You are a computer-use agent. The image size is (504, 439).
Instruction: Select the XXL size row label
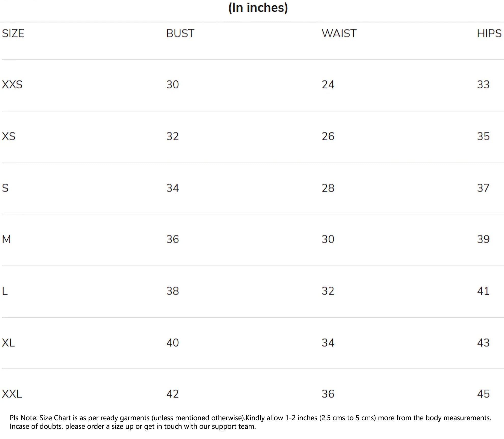pyautogui.click(x=12, y=394)
